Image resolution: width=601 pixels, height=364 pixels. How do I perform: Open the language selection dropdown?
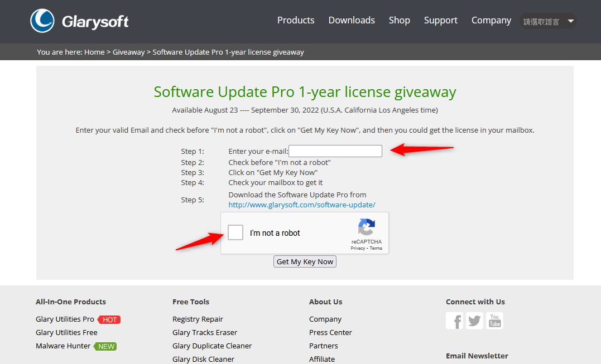[x=548, y=21]
